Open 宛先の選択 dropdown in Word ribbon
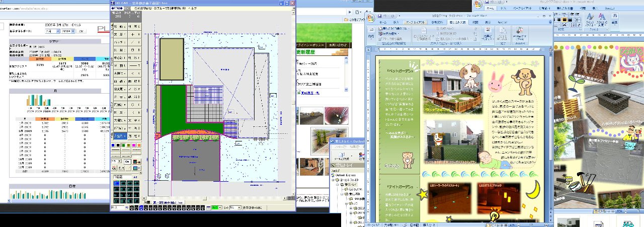Image resolution: width=644 pixels, height=227 pixels. pyautogui.click(x=389, y=34)
